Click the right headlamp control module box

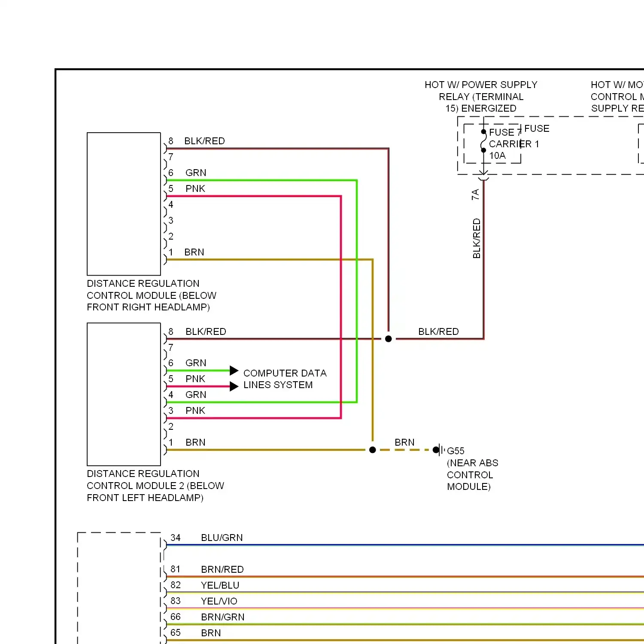pyautogui.click(x=124, y=204)
